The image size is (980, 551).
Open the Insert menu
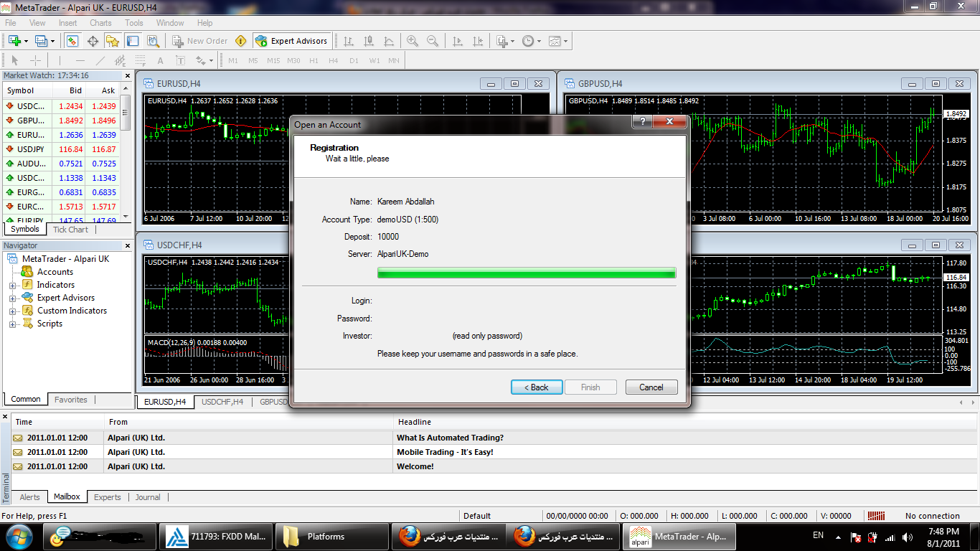coord(68,23)
